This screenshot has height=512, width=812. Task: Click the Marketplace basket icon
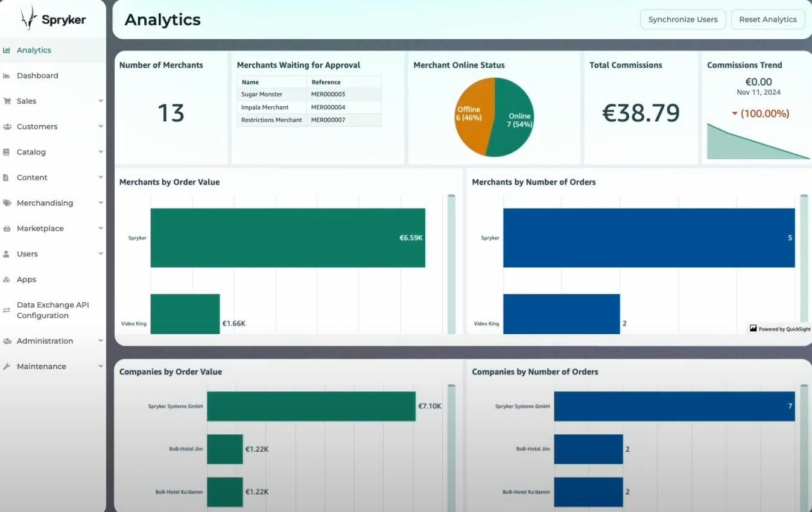pyautogui.click(x=7, y=229)
